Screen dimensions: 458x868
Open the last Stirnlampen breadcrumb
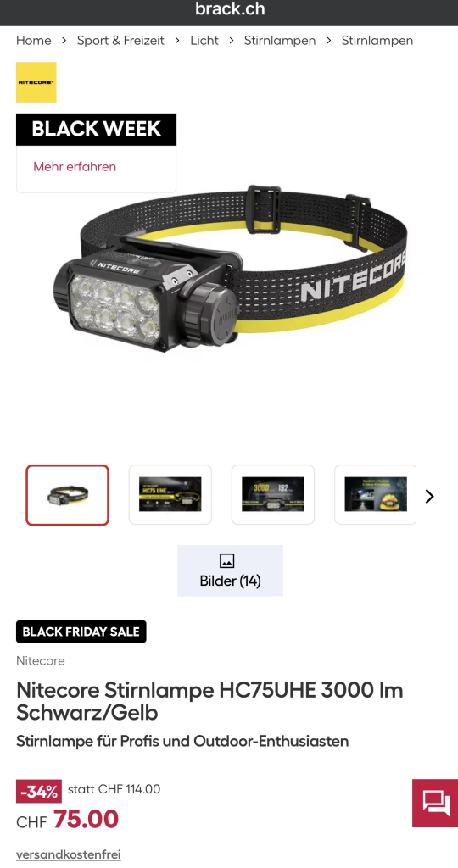(x=377, y=41)
